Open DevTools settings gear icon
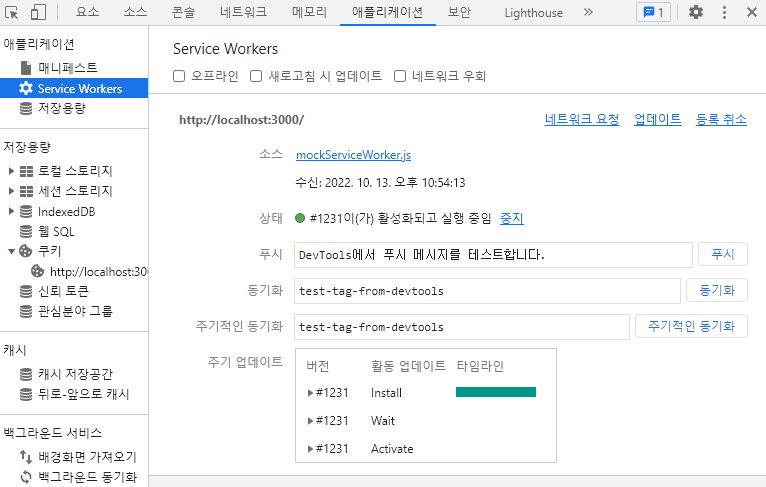 click(x=696, y=12)
